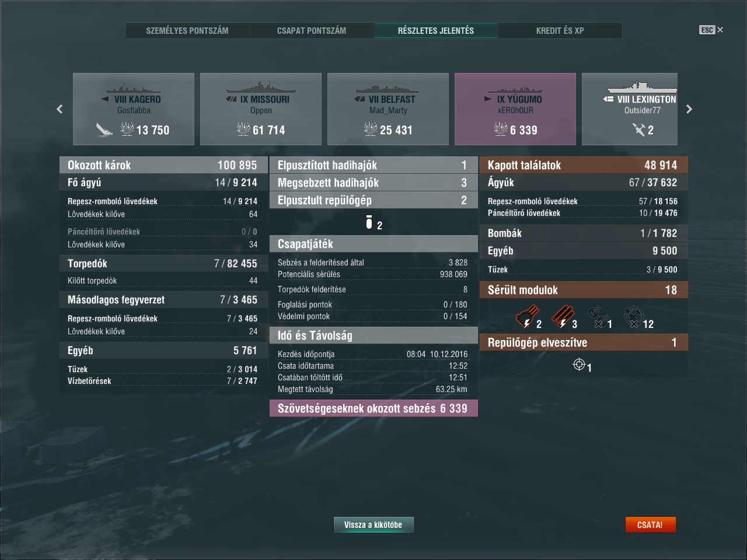Click the Elpusztult repülőgép row

coord(373,200)
